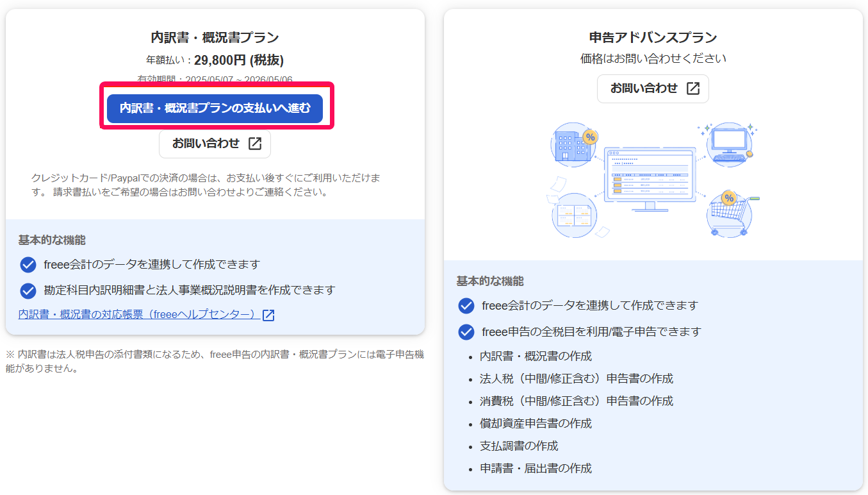868x495 pixels.
Task: Click list item 支払調書の作成
Action: coord(519,446)
